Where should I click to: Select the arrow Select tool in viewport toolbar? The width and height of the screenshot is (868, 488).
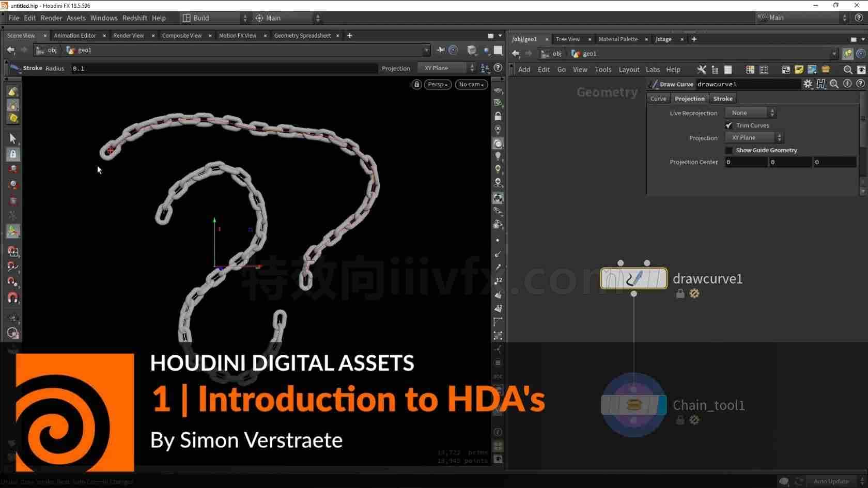click(13, 138)
